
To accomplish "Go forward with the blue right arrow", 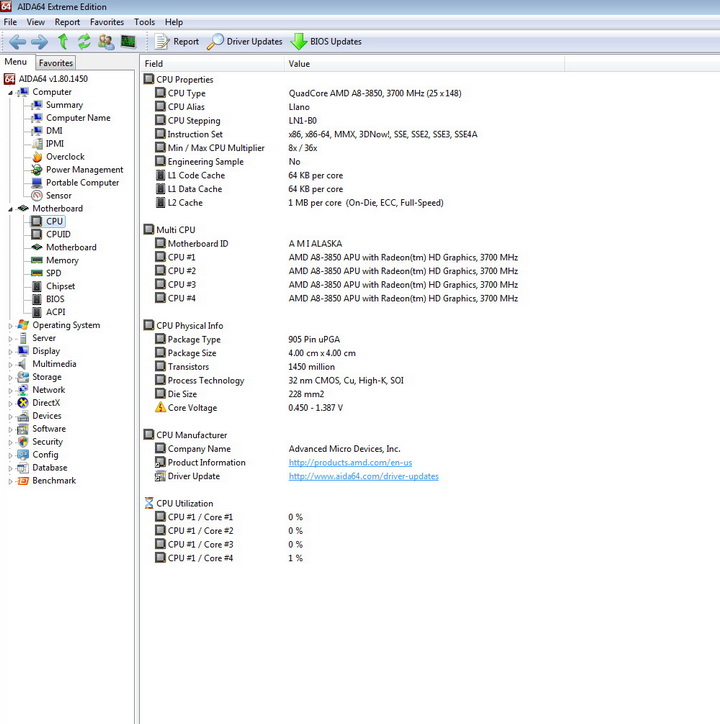I will (39, 42).
